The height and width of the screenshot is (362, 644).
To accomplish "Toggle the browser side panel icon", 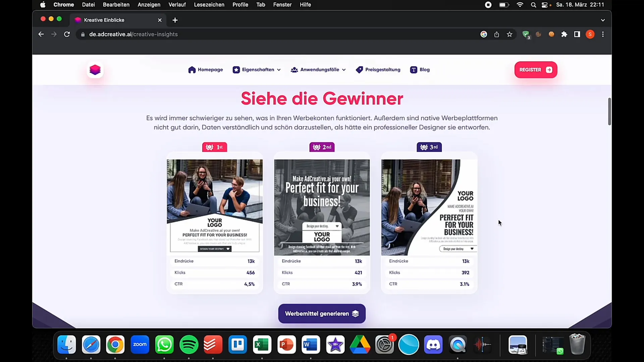I will [577, 34].
